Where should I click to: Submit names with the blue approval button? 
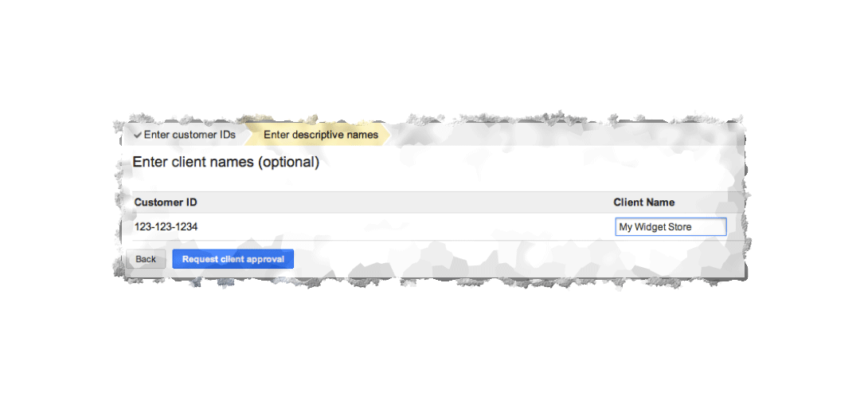click(233, 259)
